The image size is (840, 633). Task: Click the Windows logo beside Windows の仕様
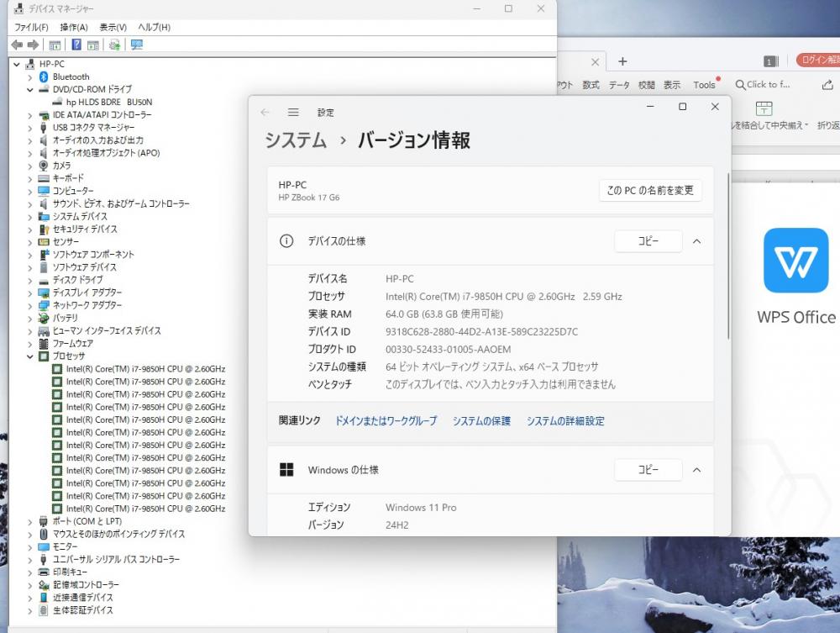click(x=286, y=470)
